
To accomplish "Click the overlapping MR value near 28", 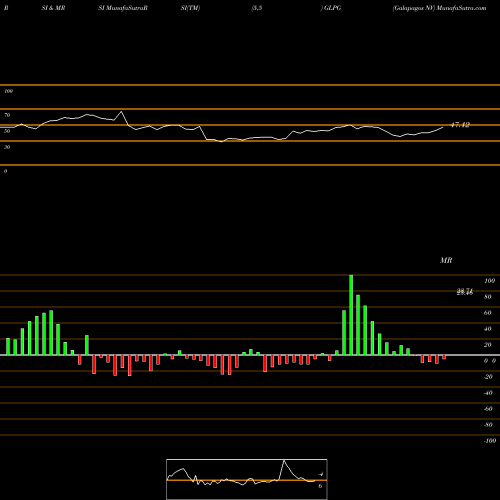I will 465,292.
